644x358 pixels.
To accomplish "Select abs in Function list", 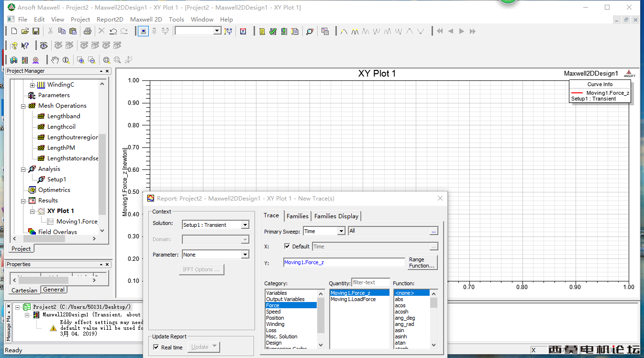I will pyautogui.click(x=399, y=299).
